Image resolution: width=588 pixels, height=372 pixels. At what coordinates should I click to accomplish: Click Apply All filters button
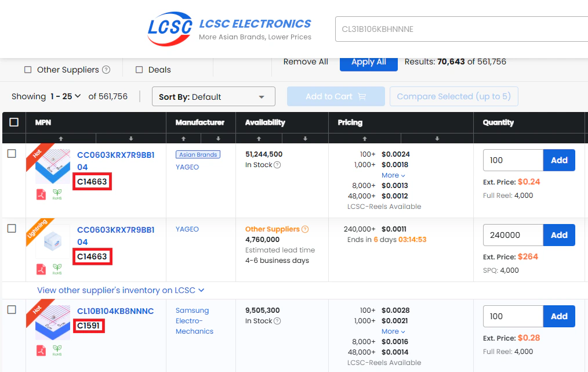tap(369, 62)
